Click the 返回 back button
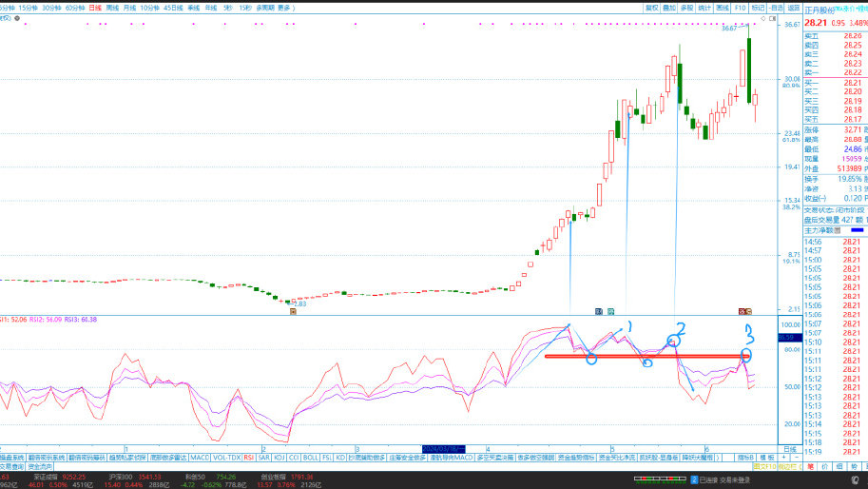Image resolution: width=868 pixels, height=489 pixels. 794,7
